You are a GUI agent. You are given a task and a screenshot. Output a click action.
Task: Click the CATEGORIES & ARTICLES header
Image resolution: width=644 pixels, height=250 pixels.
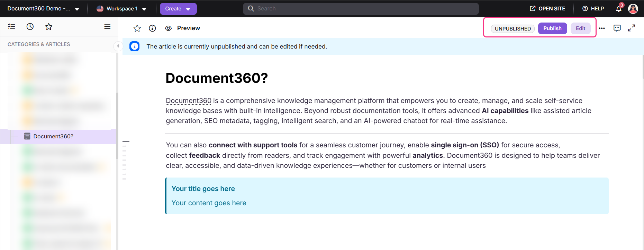pos(39,44)
